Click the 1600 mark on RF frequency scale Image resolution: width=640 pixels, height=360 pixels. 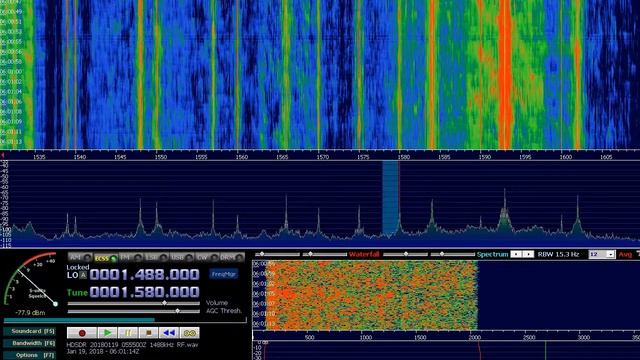[565, 157]
